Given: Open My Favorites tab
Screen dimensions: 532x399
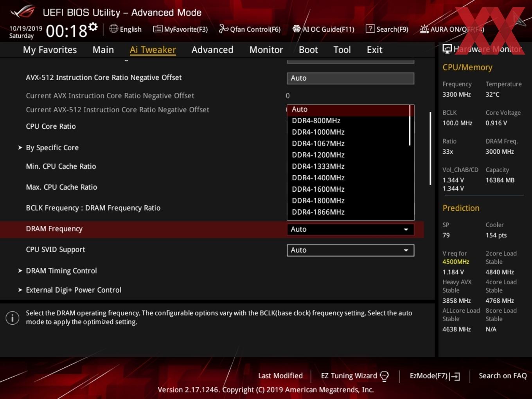Looking at the screenshot, I should tap(50, 50).
